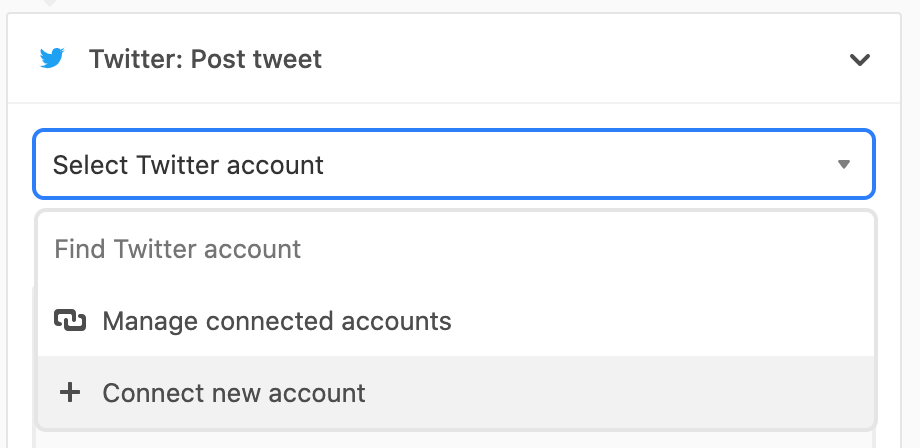Viewport: 920px width, 448px height.
Task: Click the Manage connected accounts label
Action: 277,321
